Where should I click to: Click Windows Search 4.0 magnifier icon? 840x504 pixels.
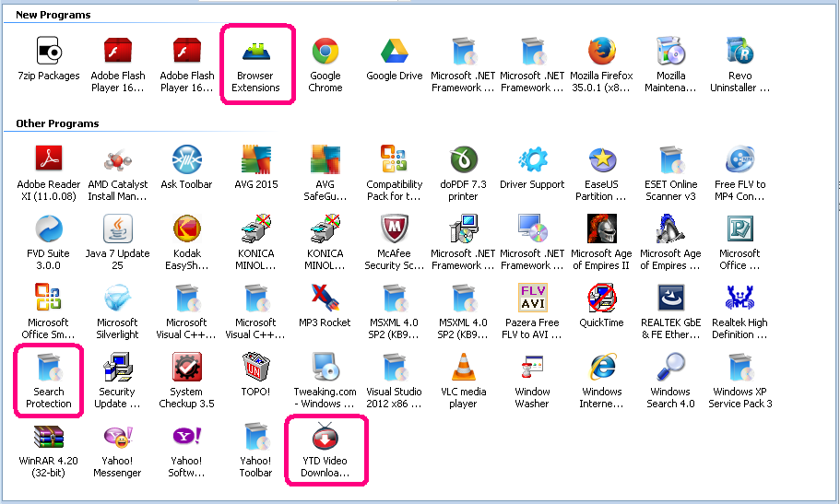point(670,367)
